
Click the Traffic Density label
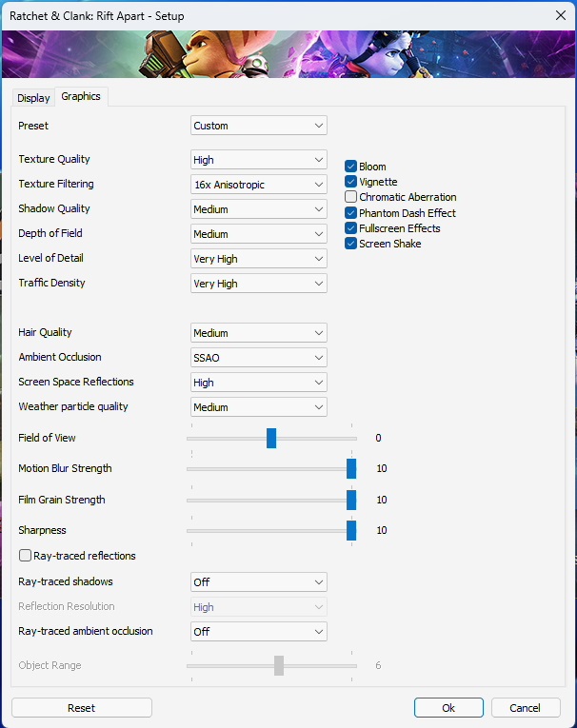tap(51, 283)
